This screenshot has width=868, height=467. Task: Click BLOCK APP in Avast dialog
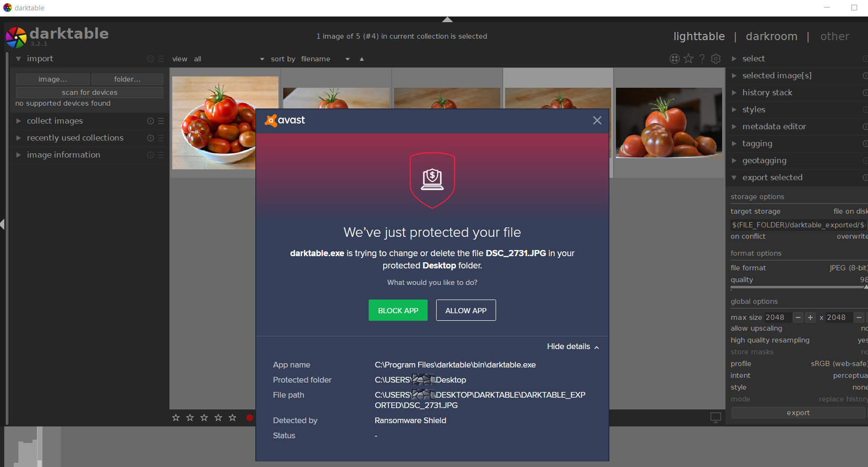(398, 310)
